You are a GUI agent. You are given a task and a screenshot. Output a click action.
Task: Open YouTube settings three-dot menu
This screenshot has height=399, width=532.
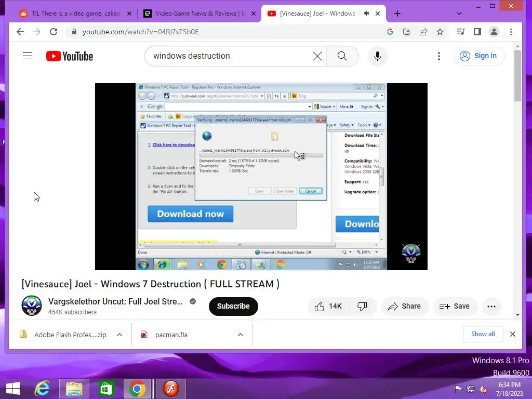click(x=439, y=56)
